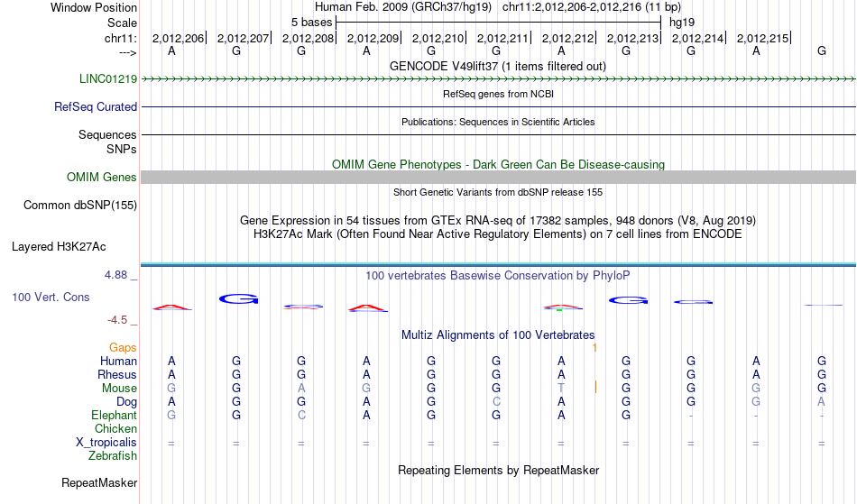Click the green LINC01219 arrowed transcript line
Viewport: 857px width, 504px height.
tap(499, 79)
